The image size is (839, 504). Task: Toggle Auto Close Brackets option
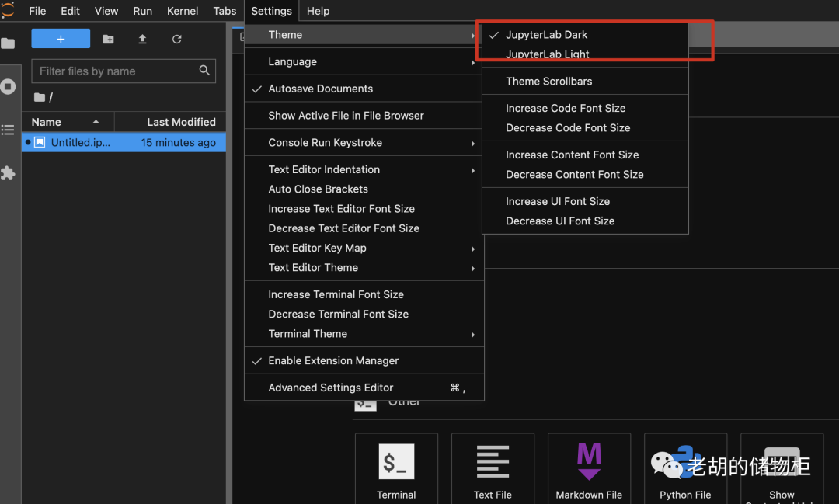point(364,189)
